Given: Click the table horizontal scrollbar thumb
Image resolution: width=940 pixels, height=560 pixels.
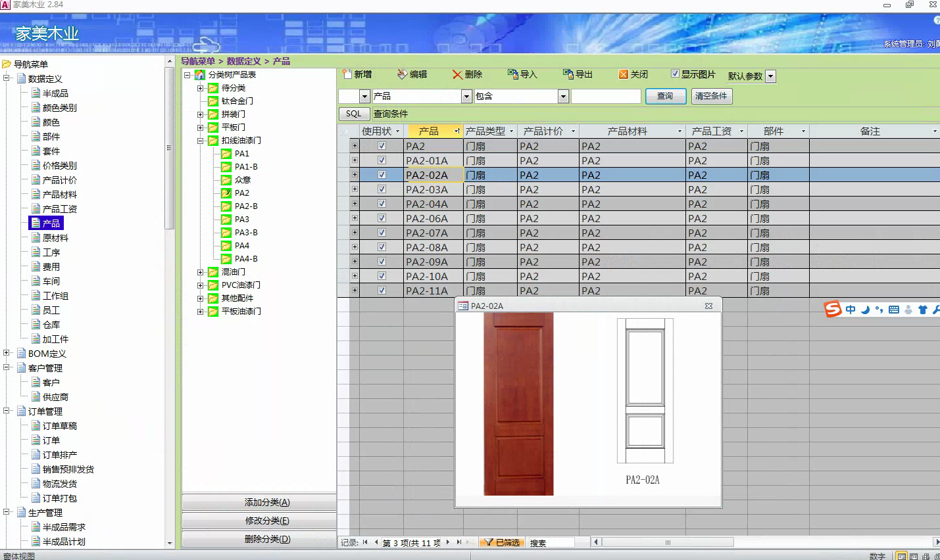Looking at the screenshot, I should click(x=667, y=542).
